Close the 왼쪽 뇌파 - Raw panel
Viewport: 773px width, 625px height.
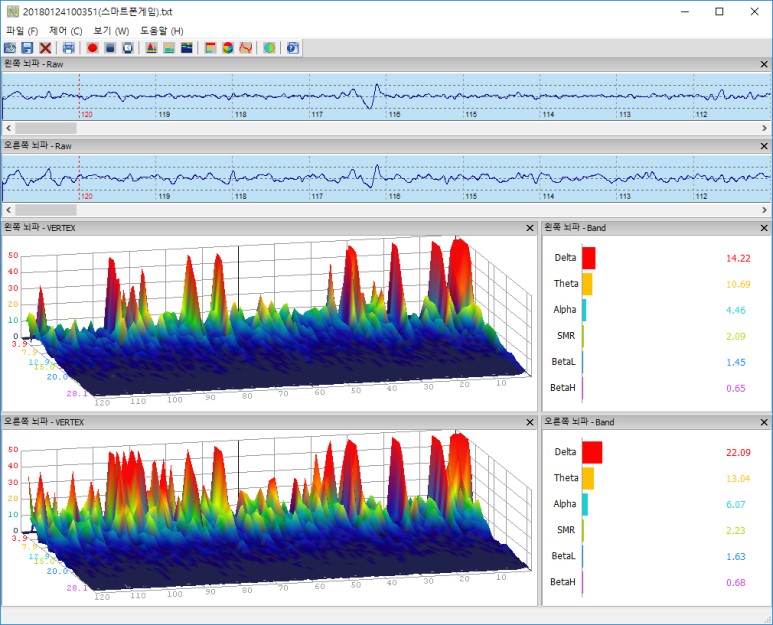click(x=765, y=64)
